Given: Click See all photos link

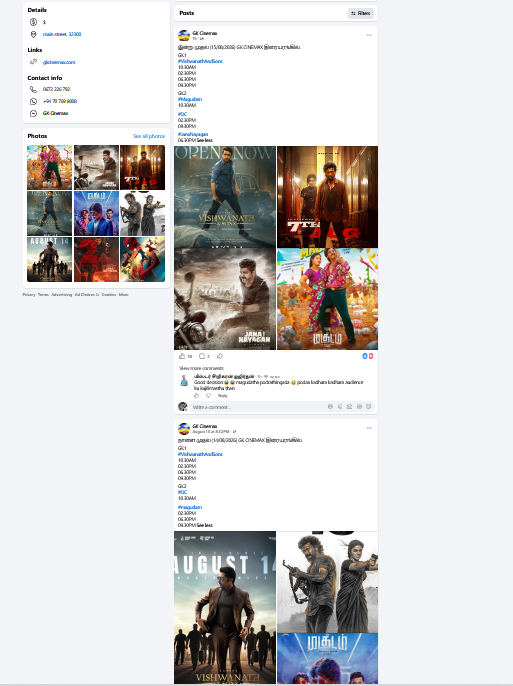Looking at the screenshot, I should click(149, 136).
